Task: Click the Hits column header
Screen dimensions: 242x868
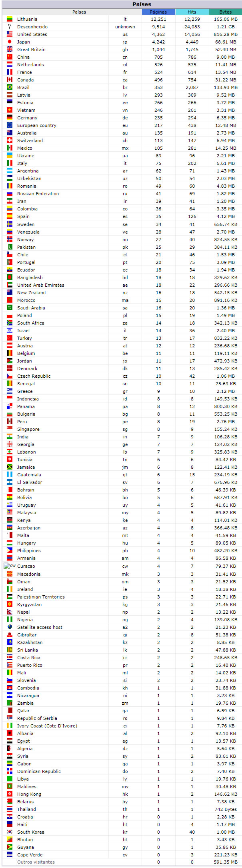Action: [192, 12]
